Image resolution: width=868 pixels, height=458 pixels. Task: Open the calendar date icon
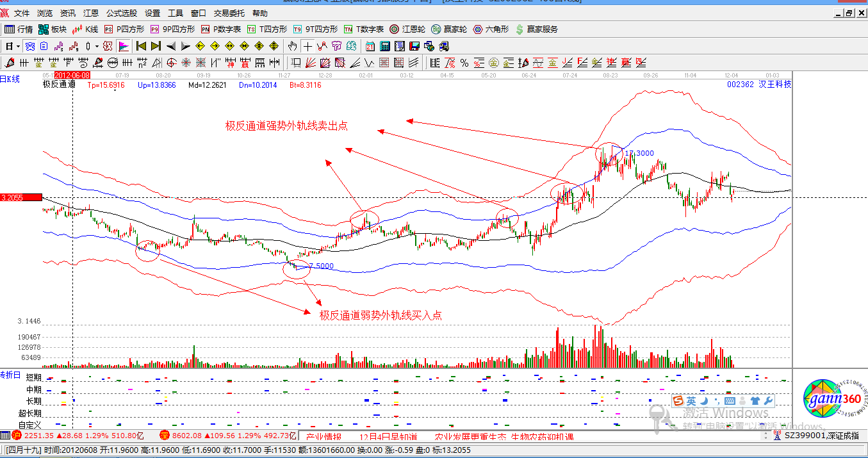click(370, 46)
